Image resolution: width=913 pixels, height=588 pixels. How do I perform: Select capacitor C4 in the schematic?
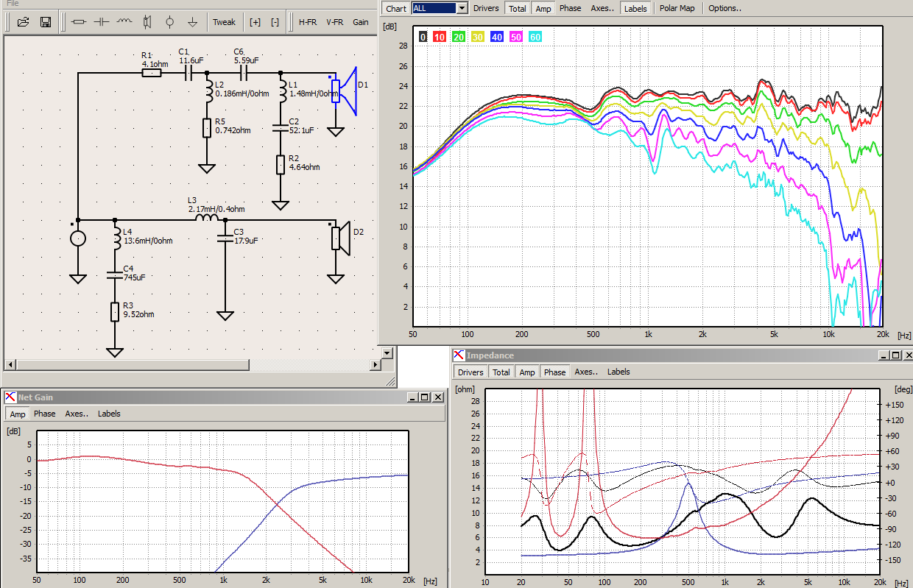tap(115, 275)
